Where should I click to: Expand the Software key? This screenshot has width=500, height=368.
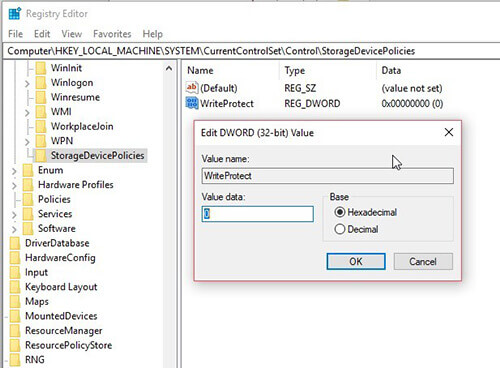click(14, 230)
